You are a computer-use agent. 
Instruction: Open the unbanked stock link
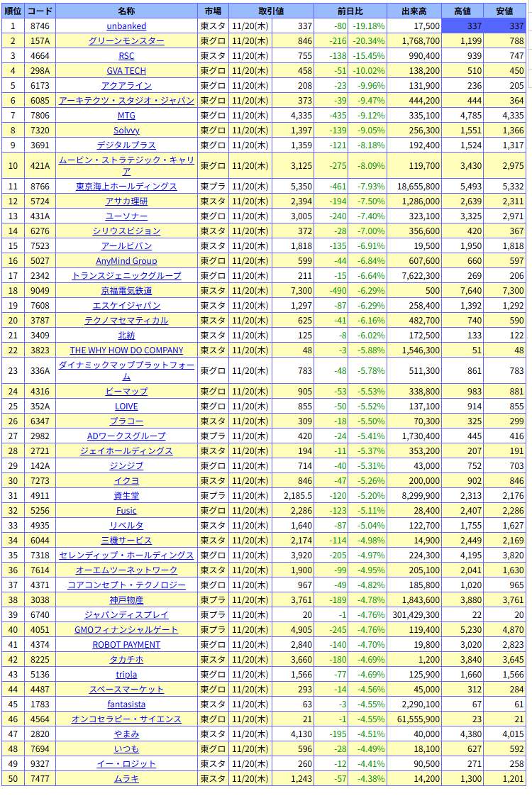(126, 26)
